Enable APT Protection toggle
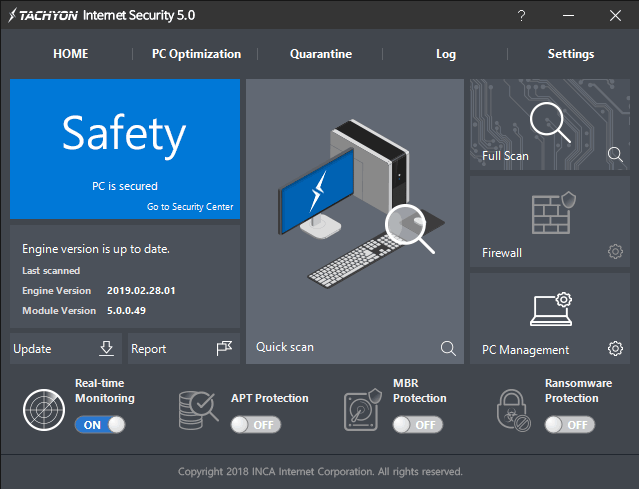 point(256,425)
